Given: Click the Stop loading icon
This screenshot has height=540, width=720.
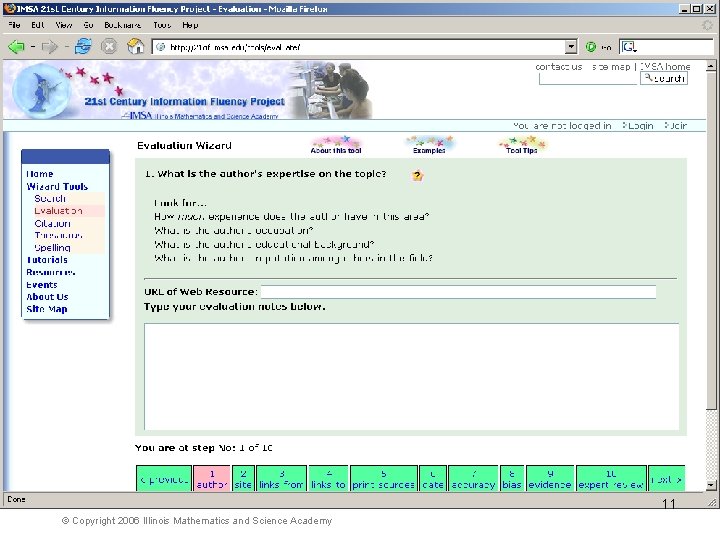Looking at the screenshot, I should pyautogui.click(x=109, y=47).
